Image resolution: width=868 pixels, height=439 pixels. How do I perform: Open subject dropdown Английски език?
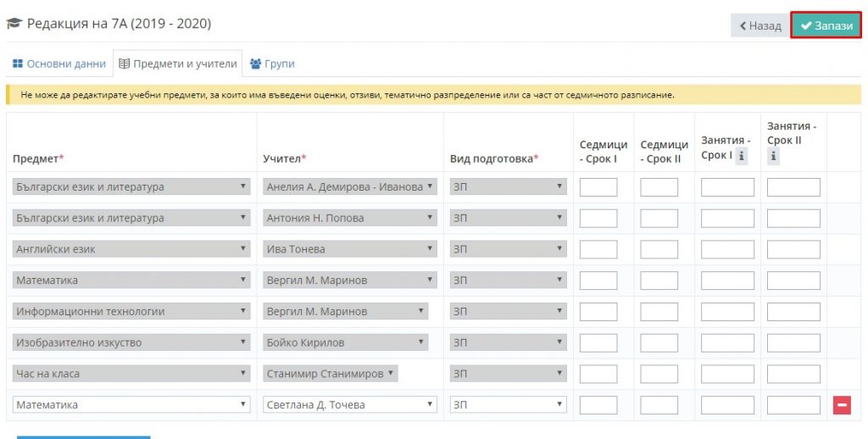[131, 249]
